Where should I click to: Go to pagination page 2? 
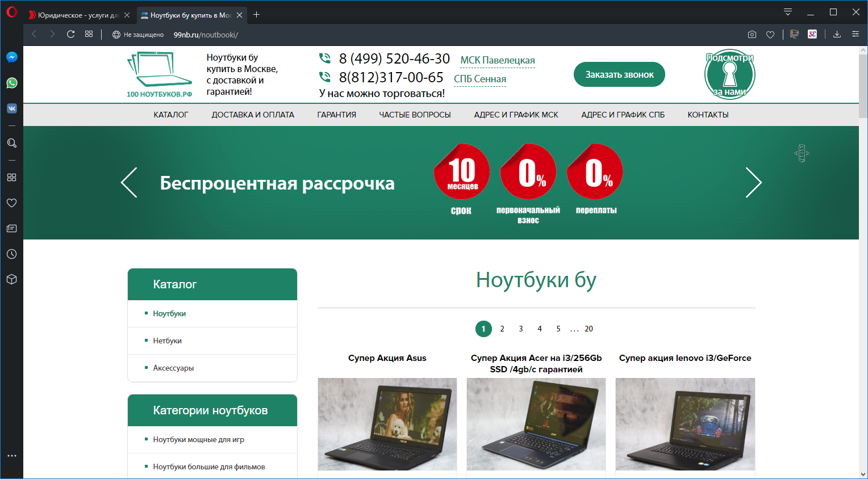(x=502, y=329)
